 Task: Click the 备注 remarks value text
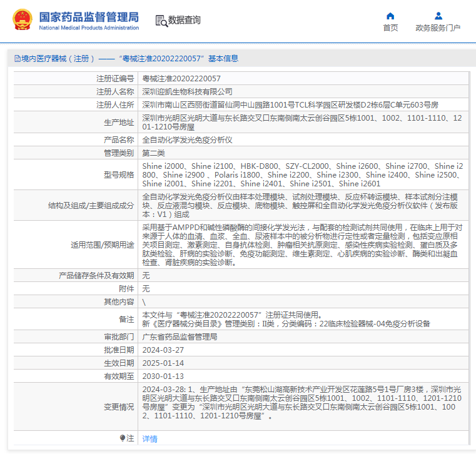click(286, 320)
